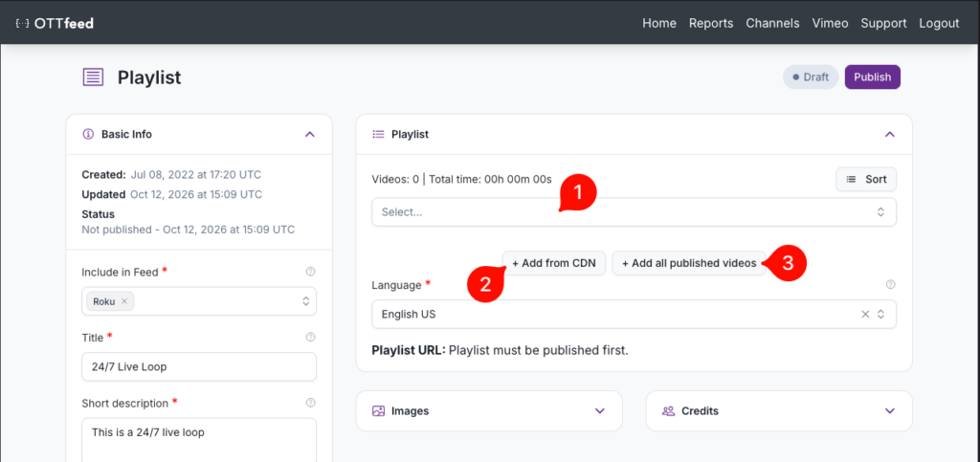
Task: Open Vimeo from top navigation
Action: point(830,23)
